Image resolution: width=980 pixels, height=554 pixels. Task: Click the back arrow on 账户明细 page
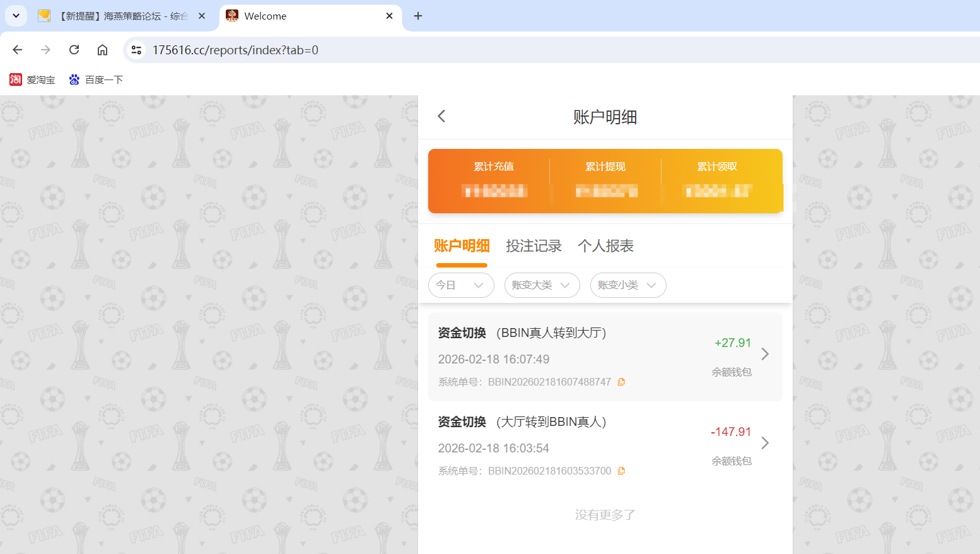tap(441, 116)
